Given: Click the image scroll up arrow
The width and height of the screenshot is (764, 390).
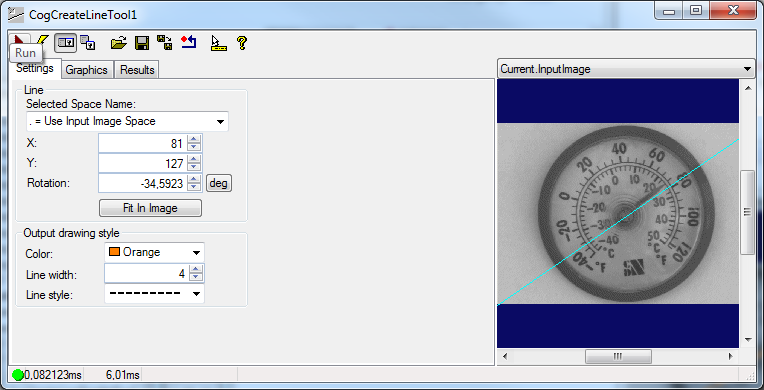Looking at the screenshot, I should (x=747, y=88).
